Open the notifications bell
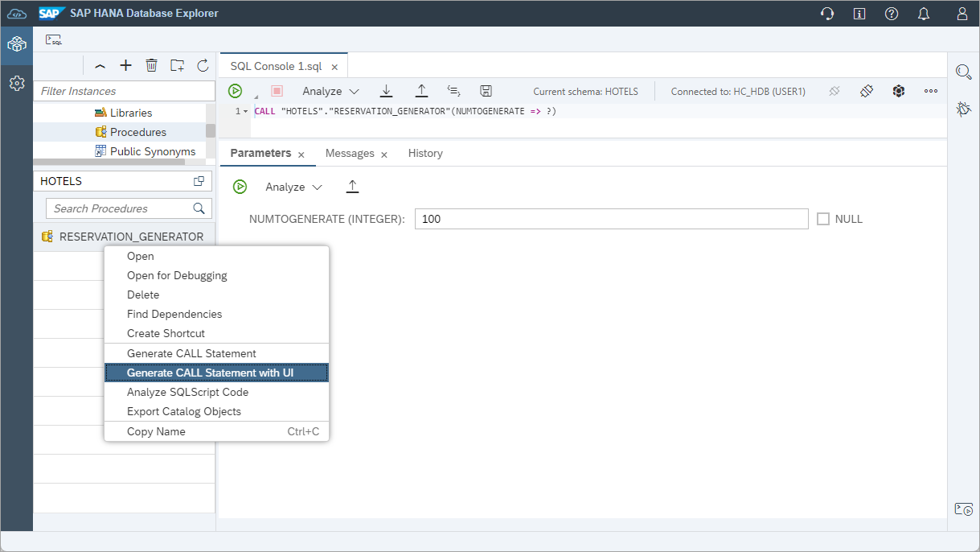Image resolution: width=980 pixels, height=552 pixels. 924,14
